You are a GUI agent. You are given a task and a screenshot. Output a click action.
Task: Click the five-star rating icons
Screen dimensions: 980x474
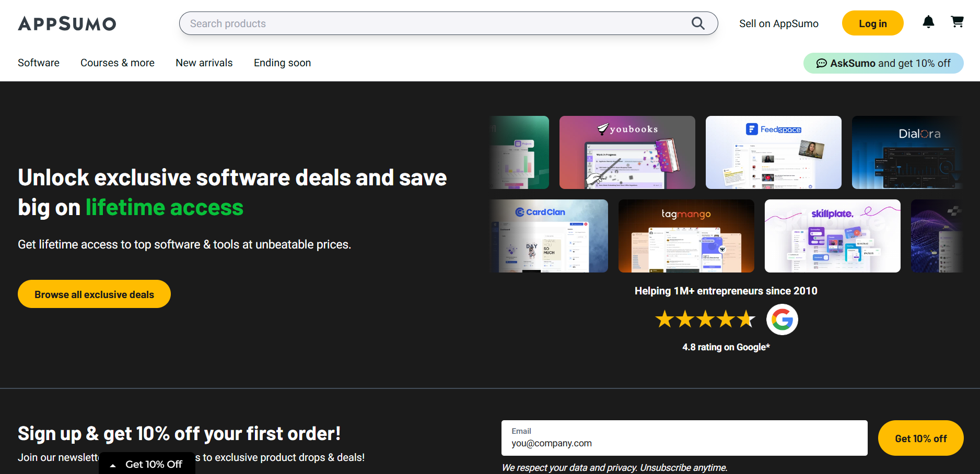[x=705, y=319]
